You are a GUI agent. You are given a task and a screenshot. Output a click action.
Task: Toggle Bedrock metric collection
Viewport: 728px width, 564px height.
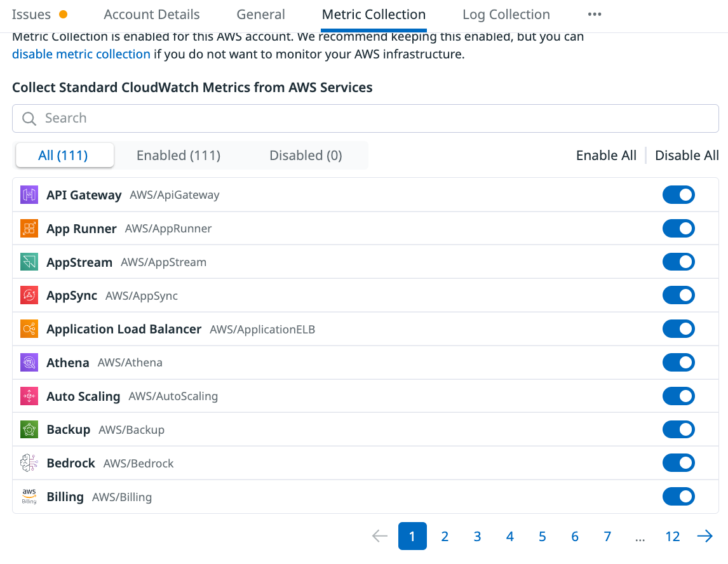click(678, 463)
